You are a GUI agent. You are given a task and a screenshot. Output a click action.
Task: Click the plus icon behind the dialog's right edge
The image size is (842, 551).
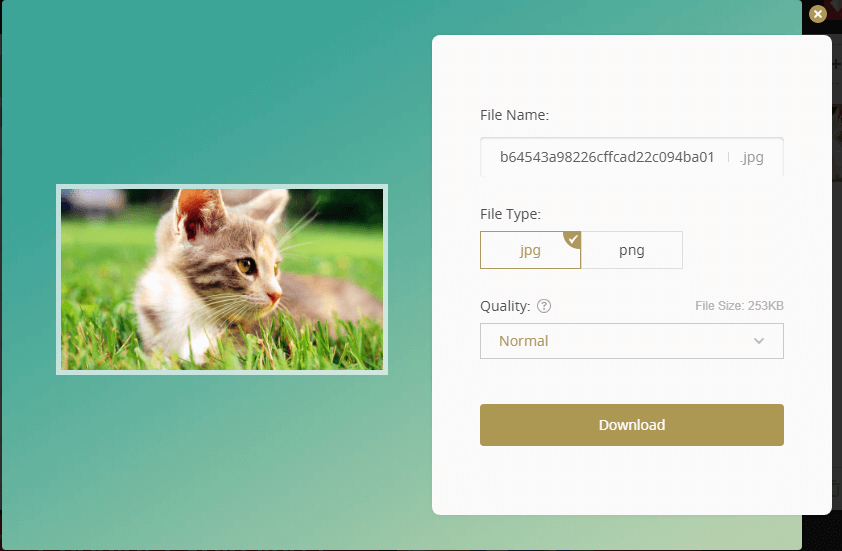coord(836,63)
